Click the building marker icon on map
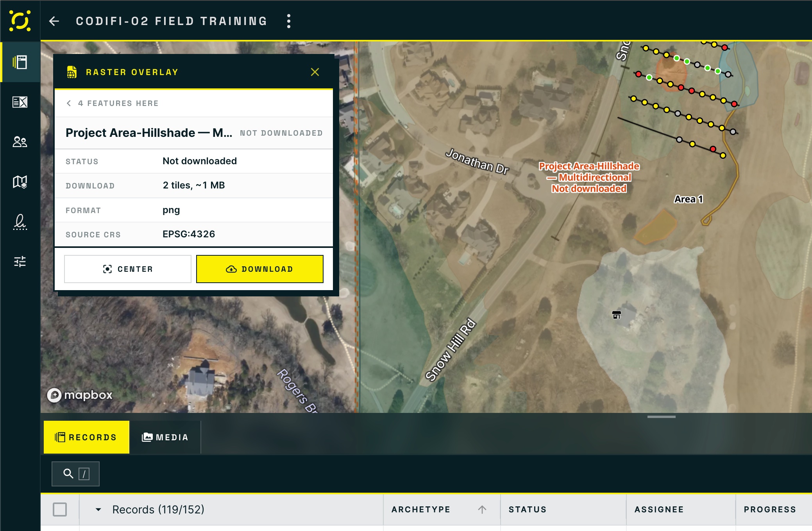The height and width of the screenshot is (531, 812). [617, 315]
